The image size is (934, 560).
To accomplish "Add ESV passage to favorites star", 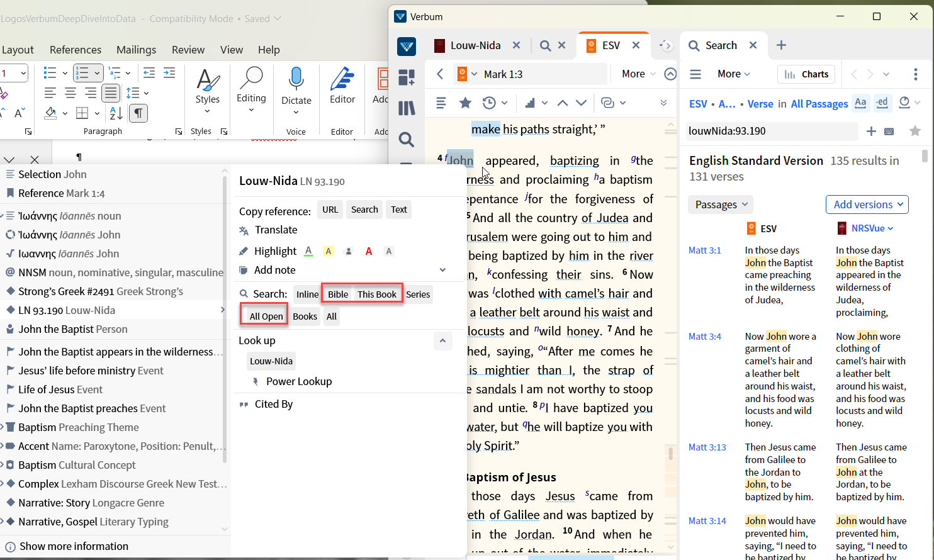I will pos(465,103).
